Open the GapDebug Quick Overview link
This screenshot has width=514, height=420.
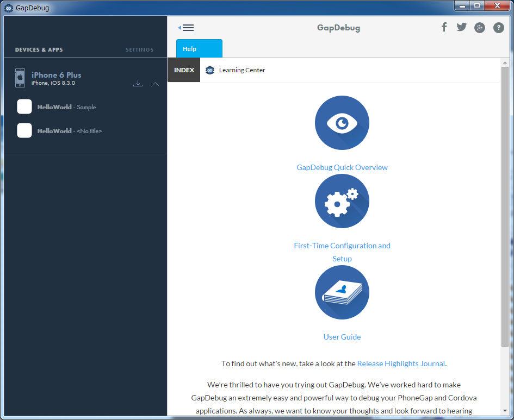pyautogui.click(x=342, y=167)
